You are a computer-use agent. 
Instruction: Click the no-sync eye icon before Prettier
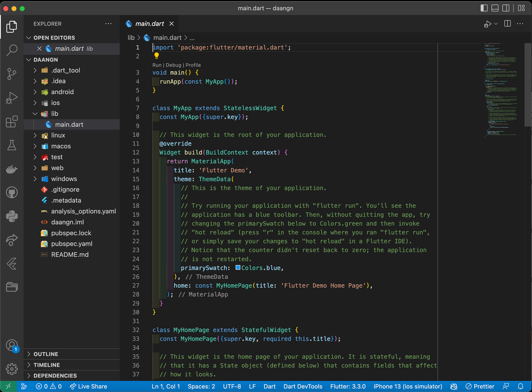point(453,386)
